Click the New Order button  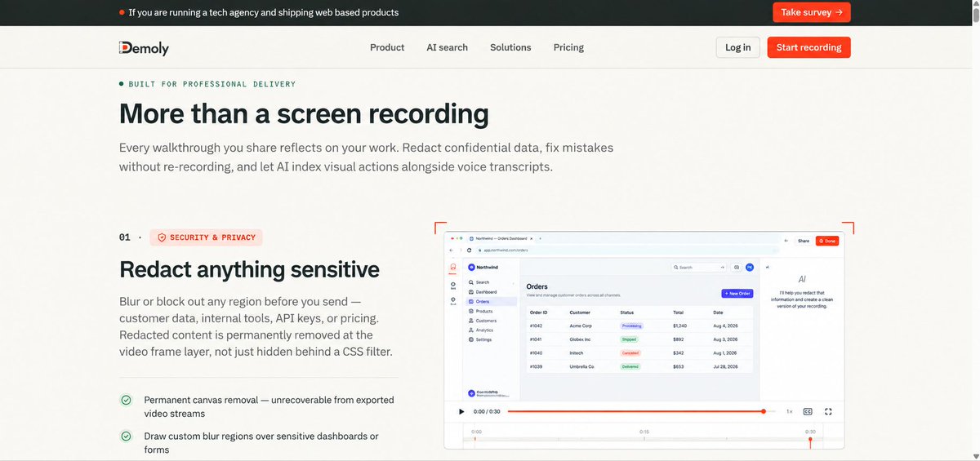coord(737,293)
